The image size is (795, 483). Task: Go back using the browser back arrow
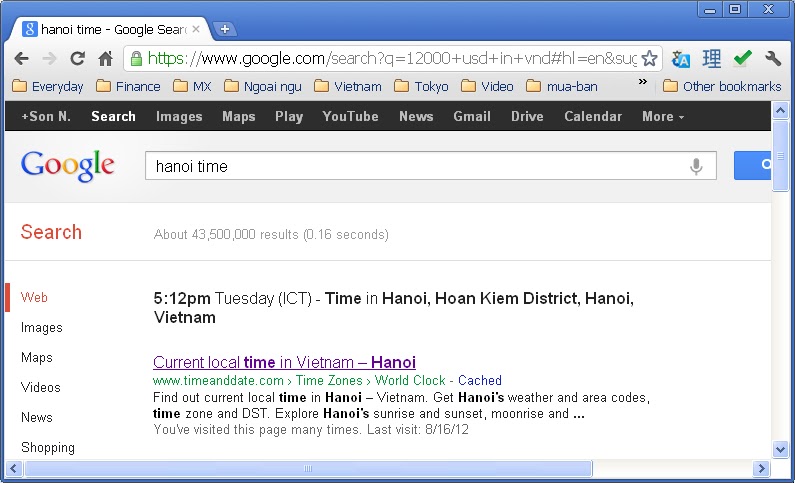(x=21, y=59)
